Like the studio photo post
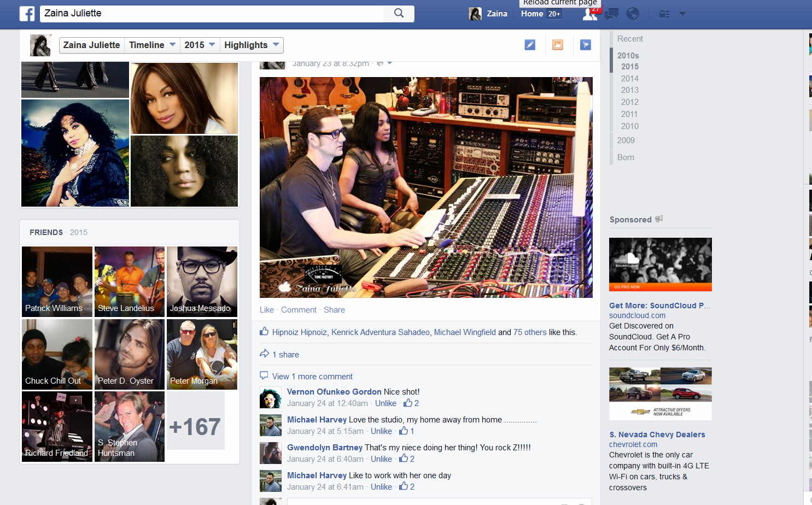The width and height of the screenshot is (812, 505). 267,310
